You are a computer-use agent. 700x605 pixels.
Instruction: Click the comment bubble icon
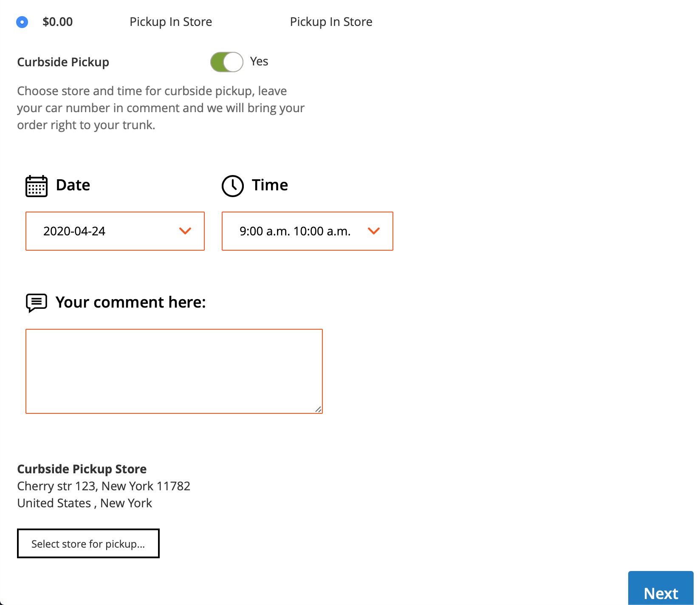37,303
